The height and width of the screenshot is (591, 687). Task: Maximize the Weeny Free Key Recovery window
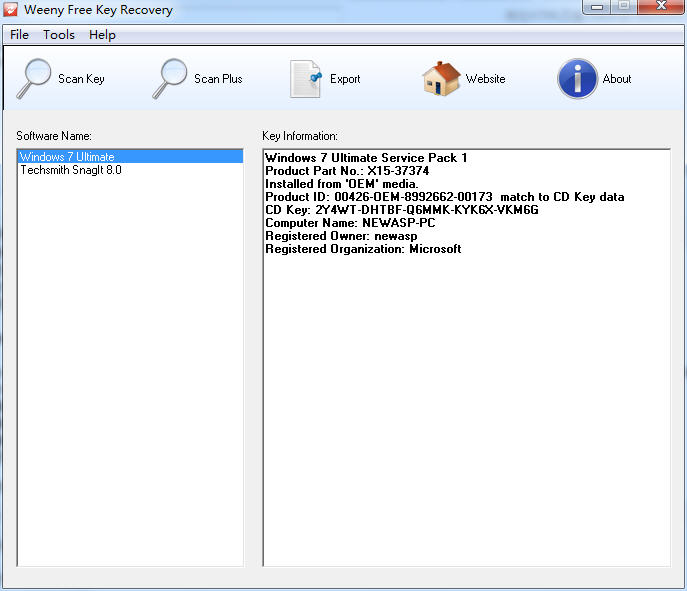coord(624,6)
